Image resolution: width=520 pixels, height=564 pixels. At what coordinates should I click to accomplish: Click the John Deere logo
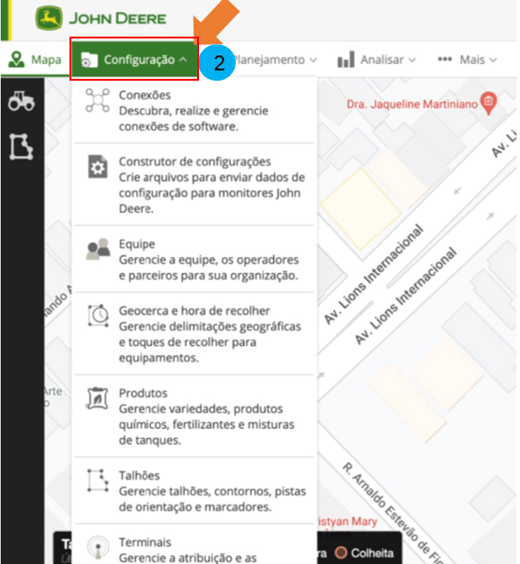point(101,18)
